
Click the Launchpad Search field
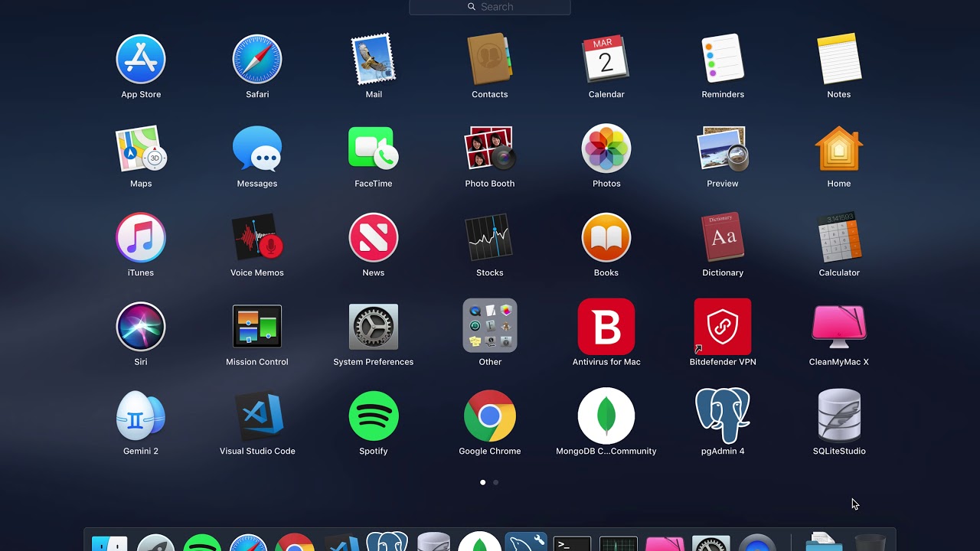point(490,7)
